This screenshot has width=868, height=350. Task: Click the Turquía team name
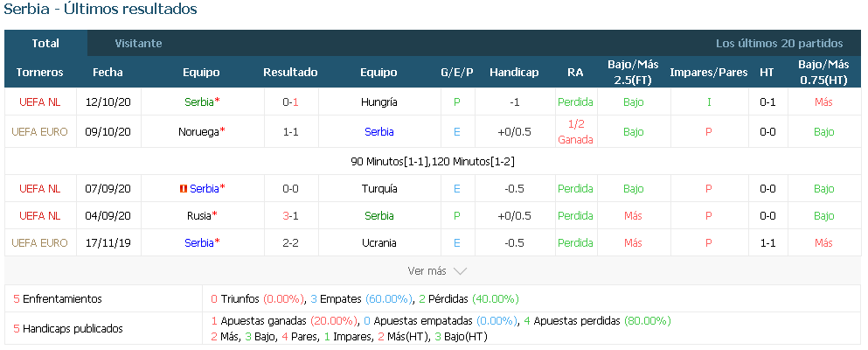pos(379,189)
